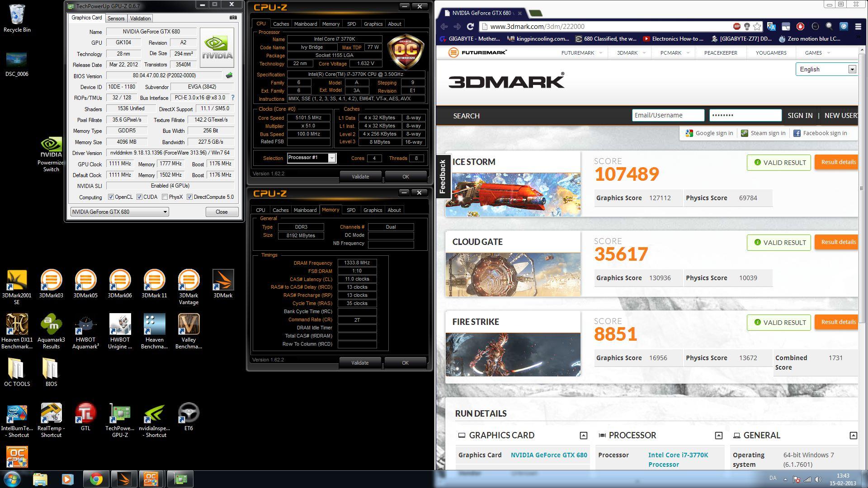Click Google sign in button

[709, 133]
